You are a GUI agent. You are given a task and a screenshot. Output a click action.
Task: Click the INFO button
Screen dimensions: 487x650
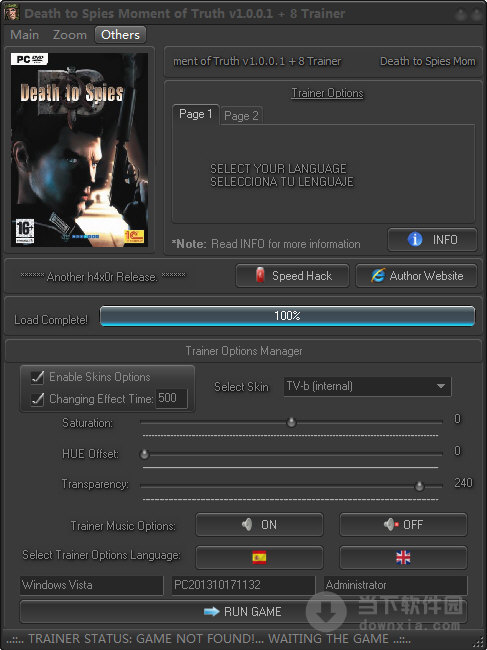pyautogui.click(x=432, y=240)
